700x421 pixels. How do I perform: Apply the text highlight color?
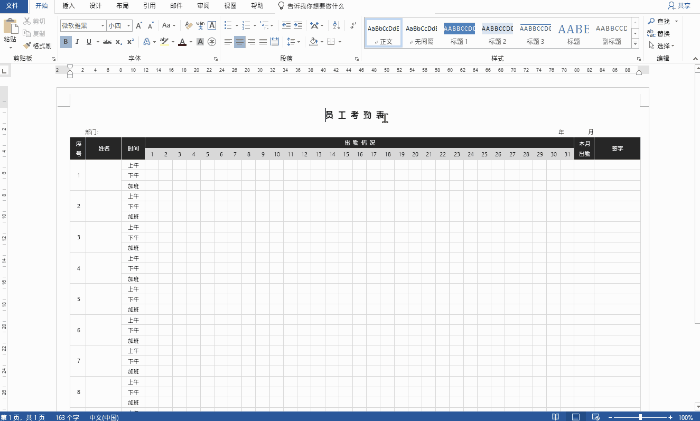[164, 42]
